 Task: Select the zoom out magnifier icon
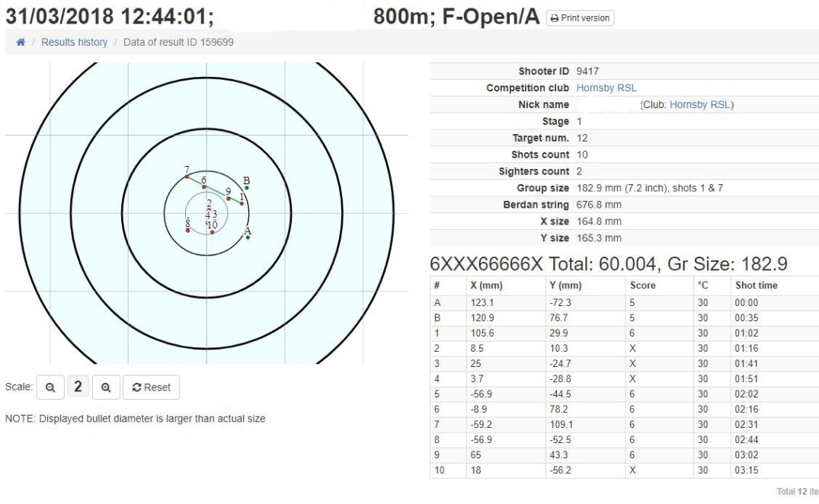[x=50, y=387]
